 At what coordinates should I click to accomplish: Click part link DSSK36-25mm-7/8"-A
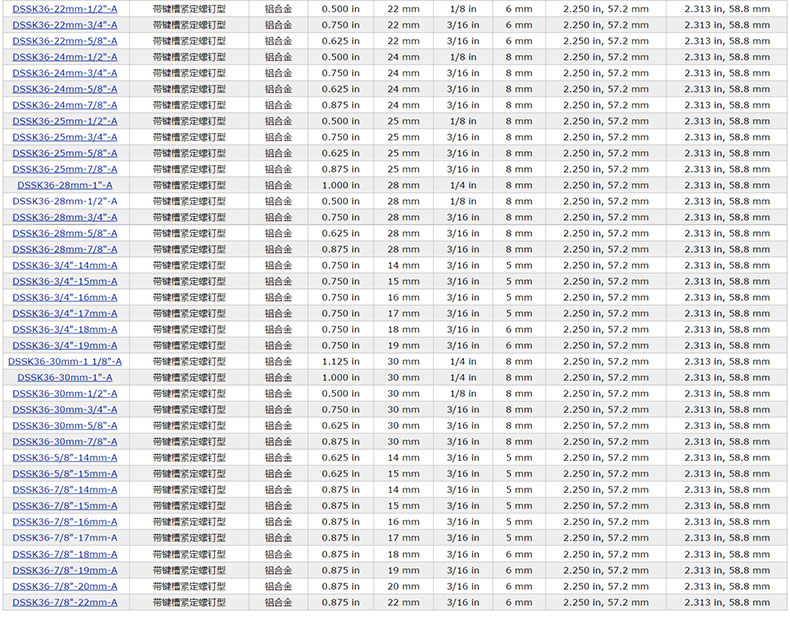(65, 169)
